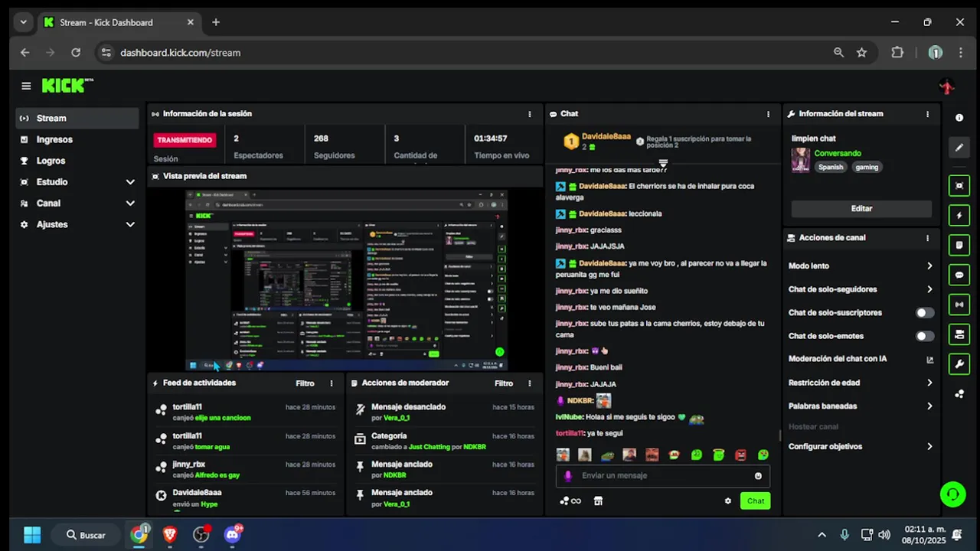Open the green headset support button
980x551 pixels.
coord(952,494)
